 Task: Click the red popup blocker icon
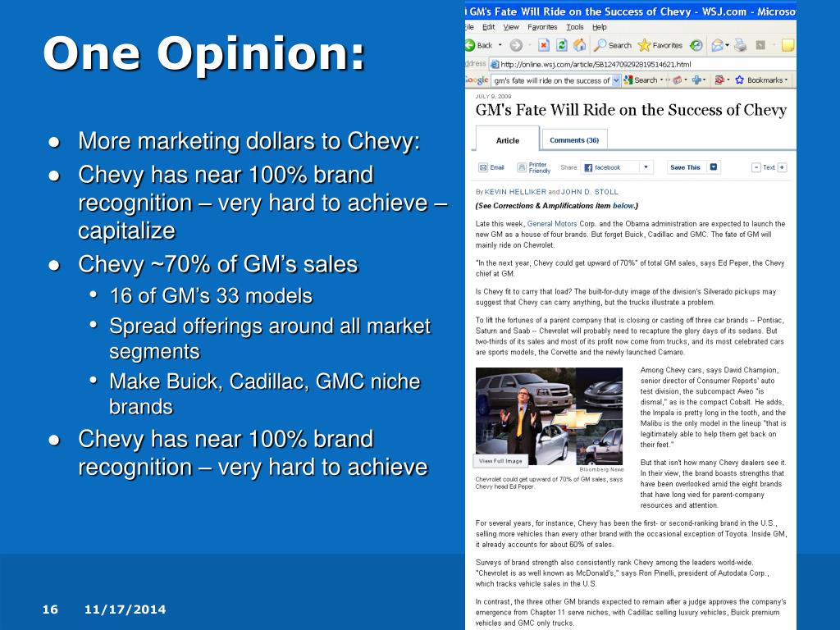coord(719,80)
